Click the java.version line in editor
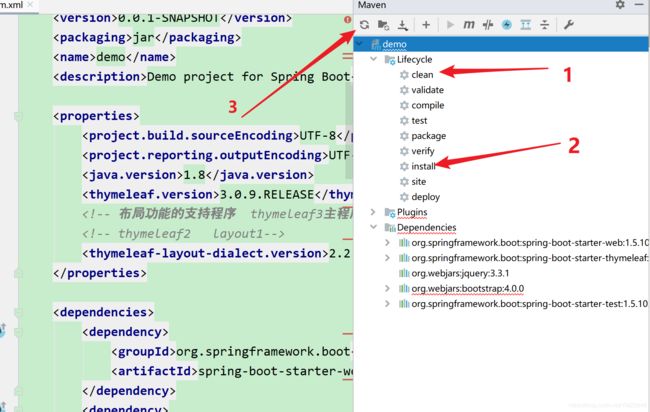 coord(198,175)
